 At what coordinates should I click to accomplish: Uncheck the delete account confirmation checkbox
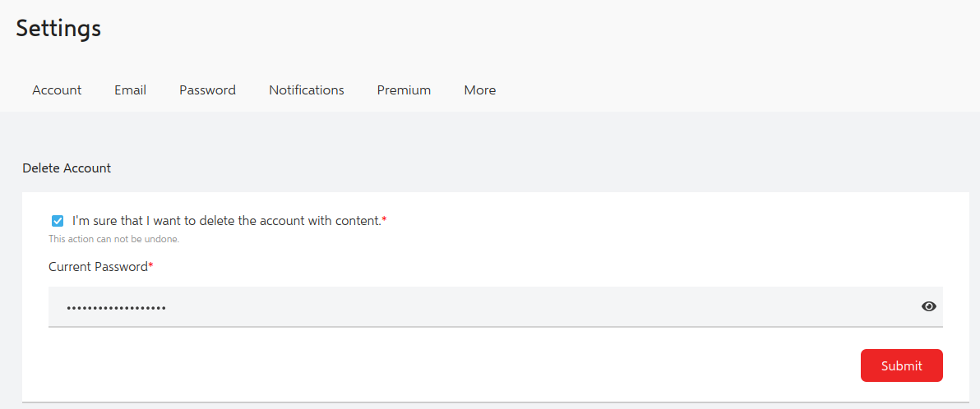coord(58,220)
